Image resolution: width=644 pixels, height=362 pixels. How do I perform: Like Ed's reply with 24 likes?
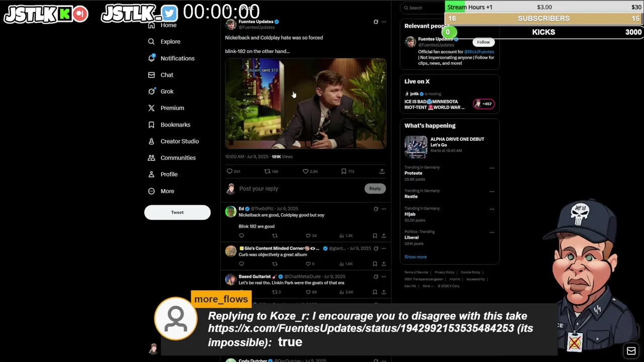tap(308, 236)
